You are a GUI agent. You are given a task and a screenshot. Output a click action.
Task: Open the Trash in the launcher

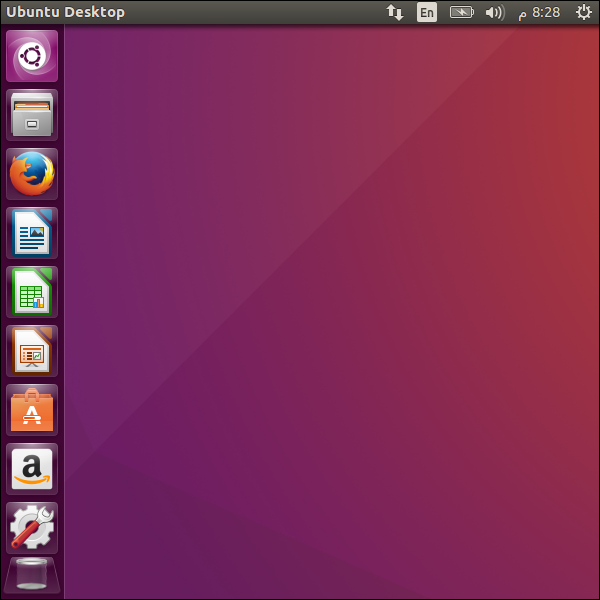pos(32,575)
